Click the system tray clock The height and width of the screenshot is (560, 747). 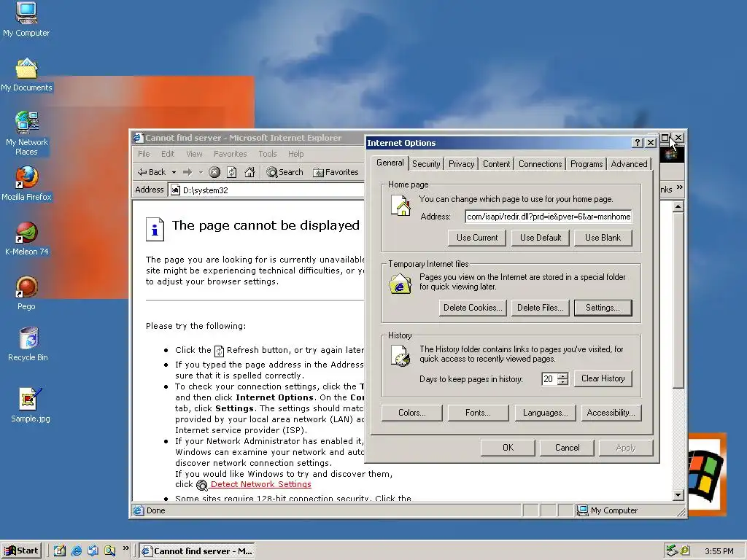pyautogui.click(x=719, y=551)
